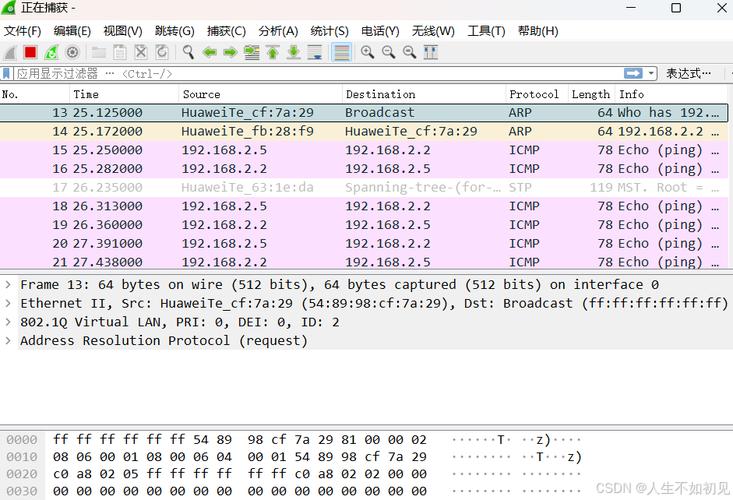Zoom in on packet list text
The height and width of the screenshot is (500, 733).
tap(367, 52)
